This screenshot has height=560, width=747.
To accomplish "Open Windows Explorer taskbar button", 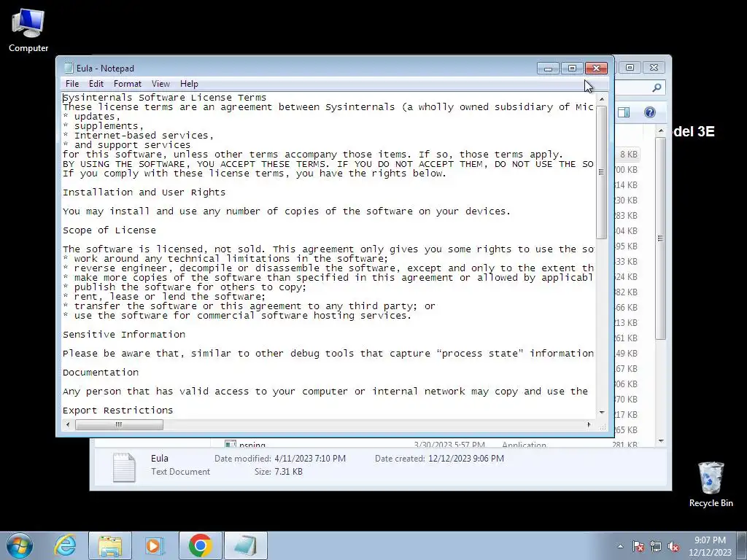I will (110, 545).
